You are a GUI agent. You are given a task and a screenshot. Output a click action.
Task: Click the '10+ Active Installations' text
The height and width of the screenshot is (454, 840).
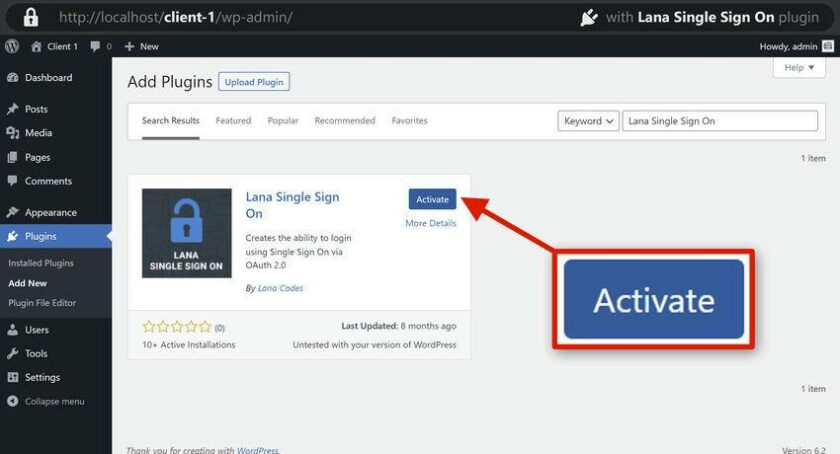pos(189,345)
